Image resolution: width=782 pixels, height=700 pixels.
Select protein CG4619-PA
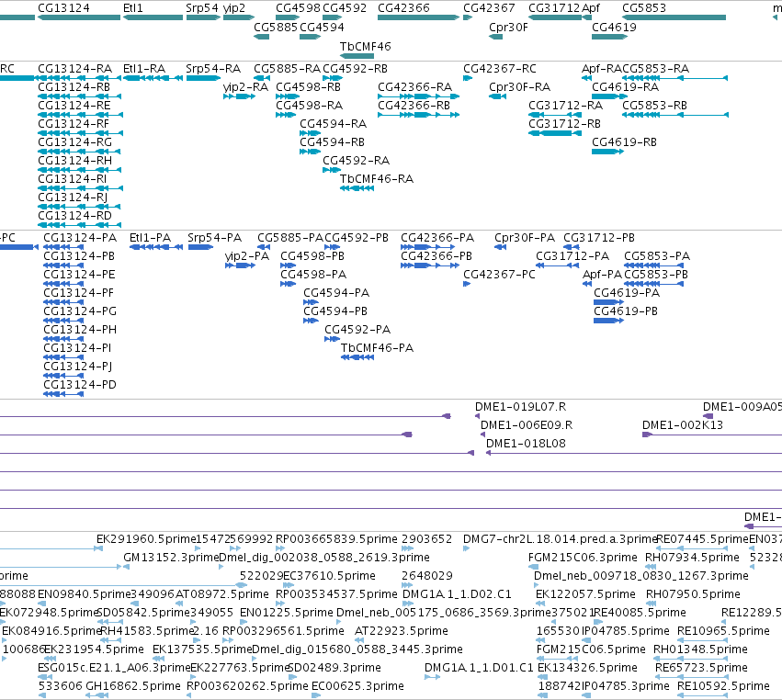click(x=627, y=293)
